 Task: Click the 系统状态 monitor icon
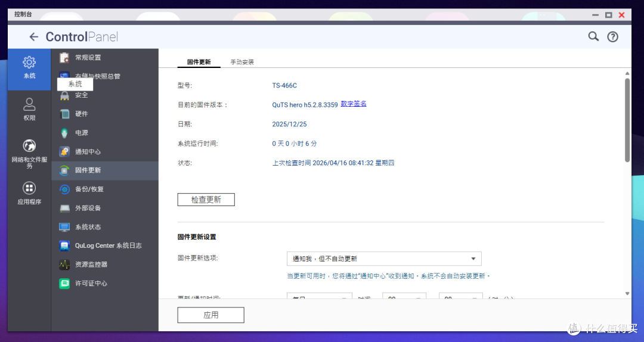(x=64, y=227)
